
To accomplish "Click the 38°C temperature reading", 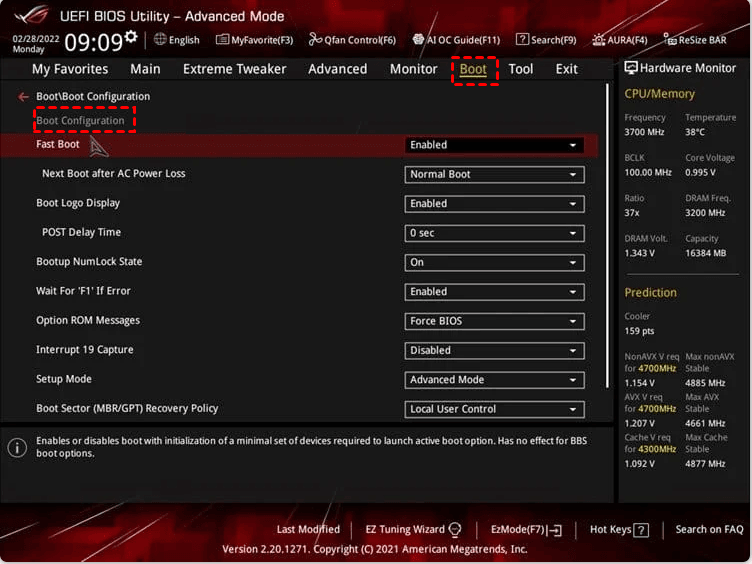I will coord(695,132).
